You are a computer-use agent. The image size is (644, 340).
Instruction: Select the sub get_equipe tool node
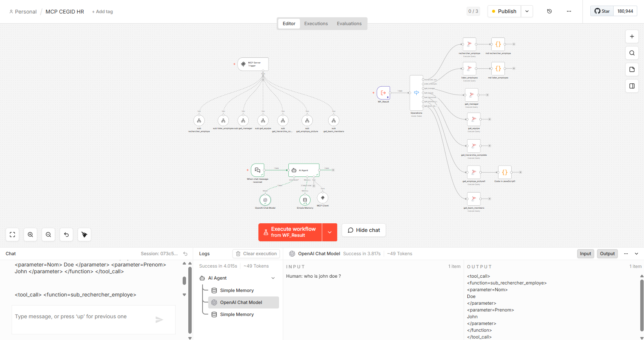coord(263,120)
